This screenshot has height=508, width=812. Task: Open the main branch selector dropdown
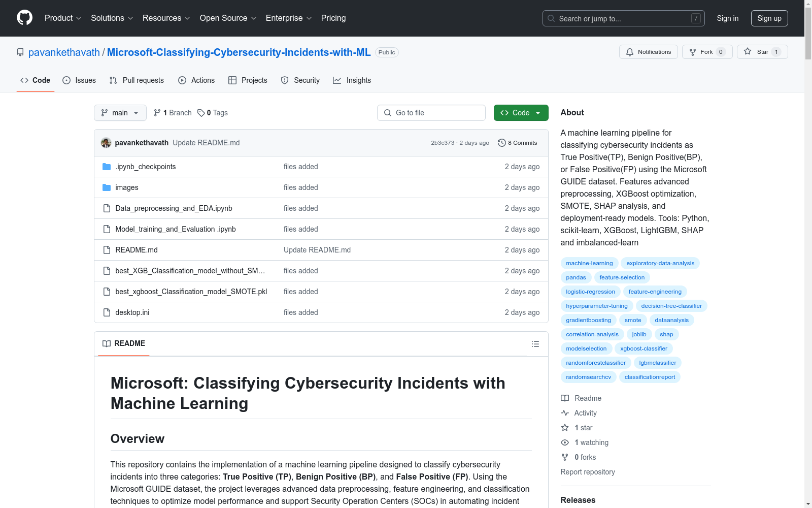coord(120,113)
